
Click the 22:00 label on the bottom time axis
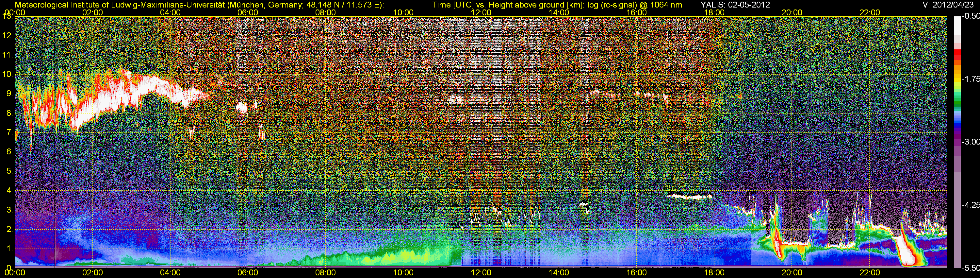(870, 273)
